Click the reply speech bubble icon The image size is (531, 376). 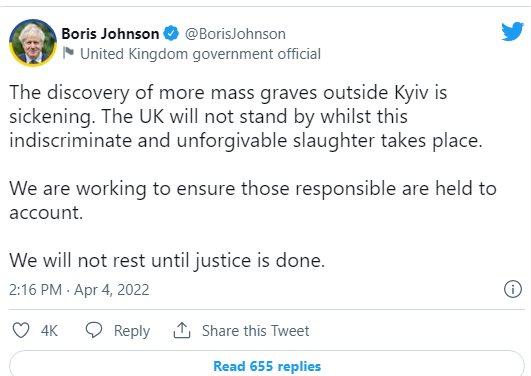94,330
